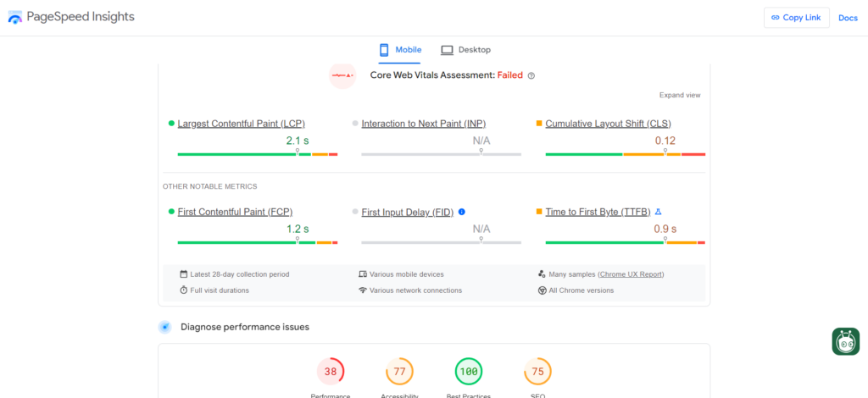The image size is (868, 398).
Task: Select the Accessibility score gauge 77
Action: click(400, 372)
